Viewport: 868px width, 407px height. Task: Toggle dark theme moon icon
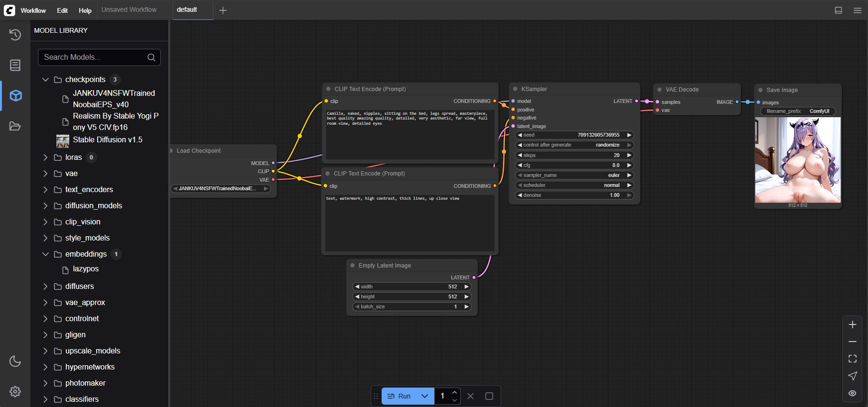pos(15,361)
